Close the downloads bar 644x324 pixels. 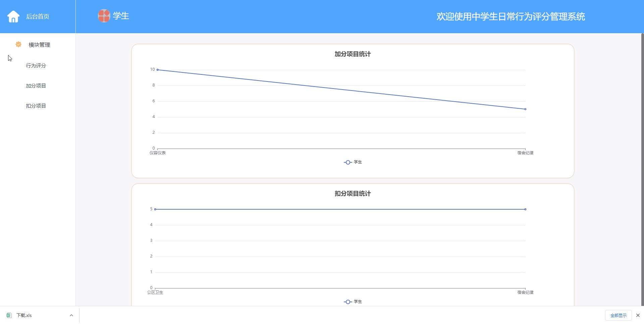(638, 315)
